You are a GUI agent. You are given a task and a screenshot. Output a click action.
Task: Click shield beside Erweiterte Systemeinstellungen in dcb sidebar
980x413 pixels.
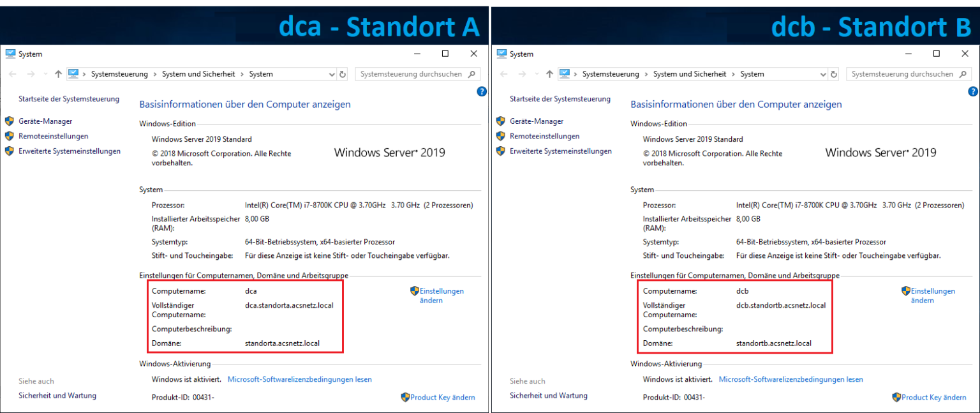[500, 151]
